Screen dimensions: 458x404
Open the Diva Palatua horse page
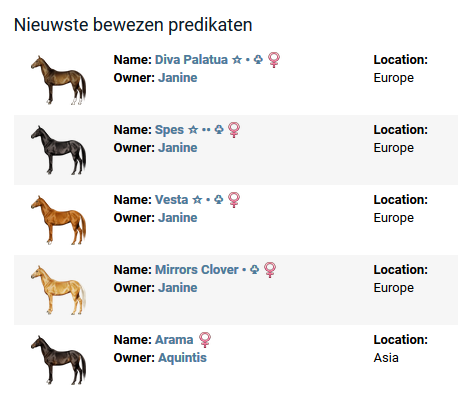click(191, 60)
